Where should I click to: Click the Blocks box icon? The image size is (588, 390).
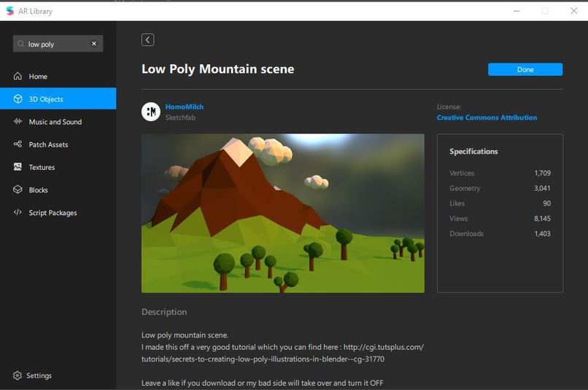pos(18,190)
